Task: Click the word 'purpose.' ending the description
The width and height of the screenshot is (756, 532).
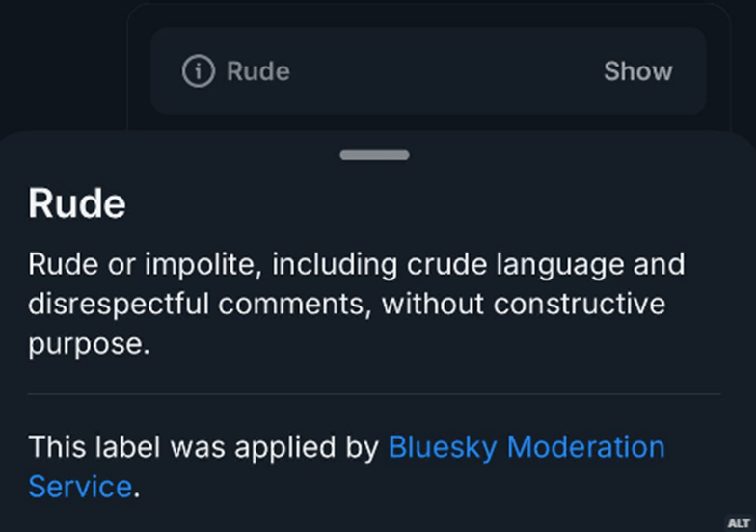Action: tap(89, 345)
